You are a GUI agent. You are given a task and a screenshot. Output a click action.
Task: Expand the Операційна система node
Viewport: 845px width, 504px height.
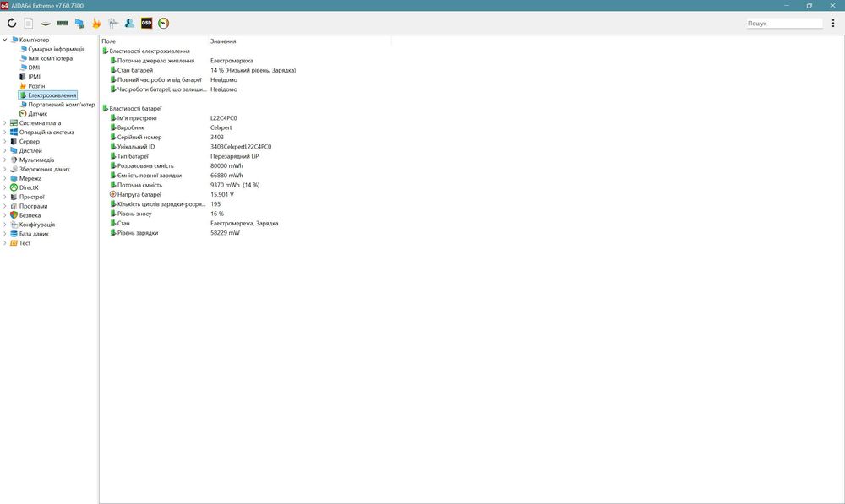(x=5, y=132)
